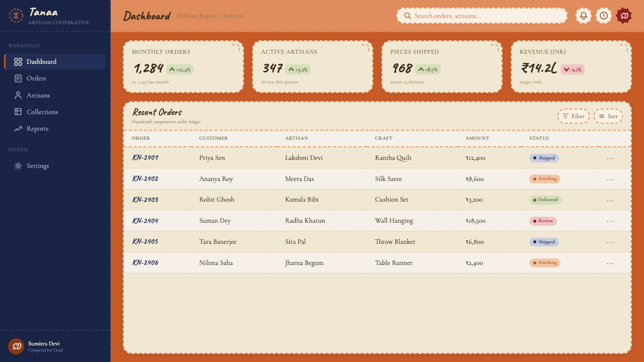The width and height of the screenshot is (644, 362).
Task: Click the Tanaa cooperative logo icon
Action: coord(16,16)
